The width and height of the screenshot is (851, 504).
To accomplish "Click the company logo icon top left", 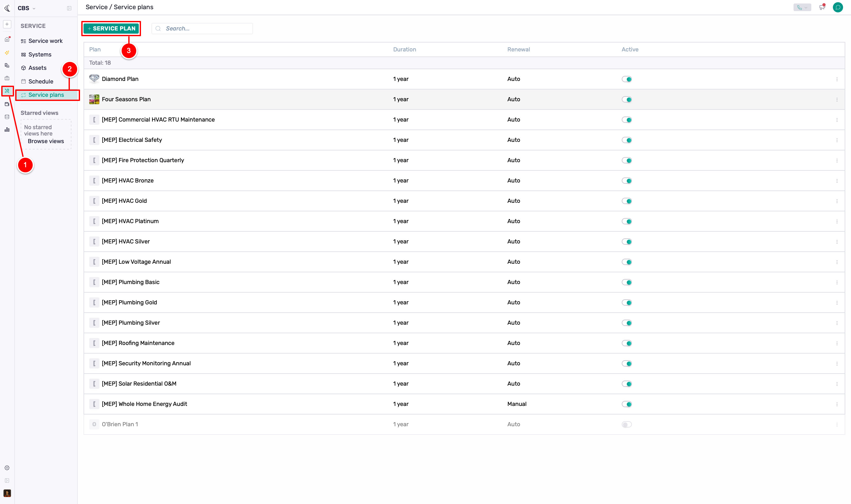I will pyautogui.click(x=7, y=8).
